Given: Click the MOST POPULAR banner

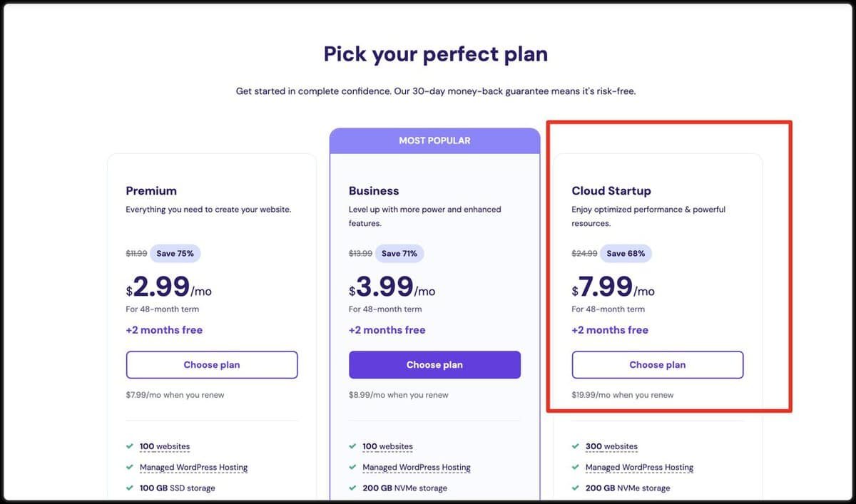Looking at the screenshot, I should (434, 140).
